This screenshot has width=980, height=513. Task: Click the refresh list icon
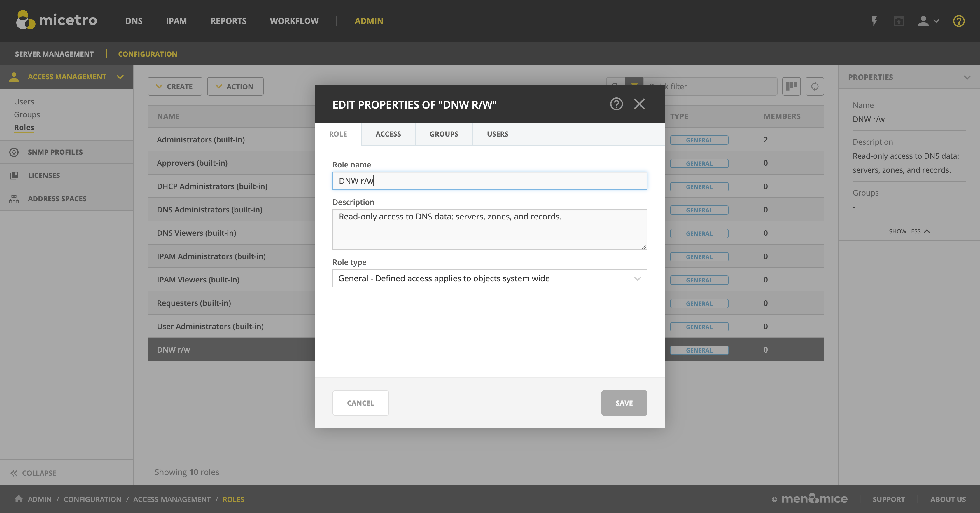click(815, 86)
